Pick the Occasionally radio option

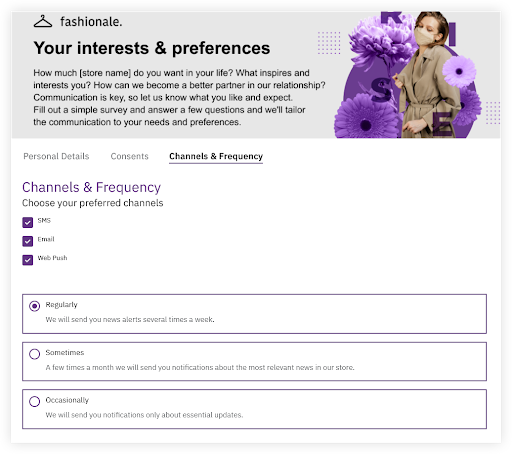click(34, 401)
